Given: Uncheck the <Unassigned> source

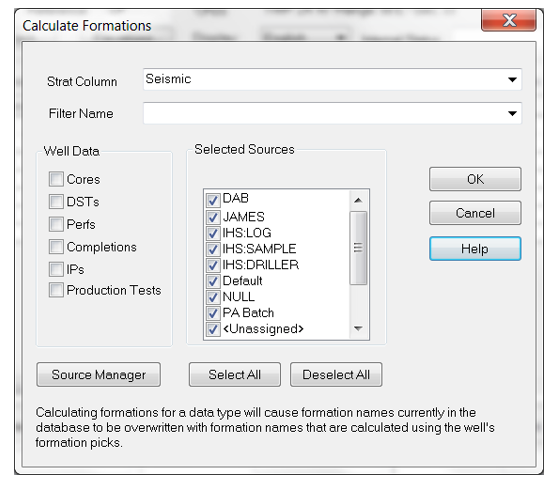Looking at the screenshot, I should 213,329.
